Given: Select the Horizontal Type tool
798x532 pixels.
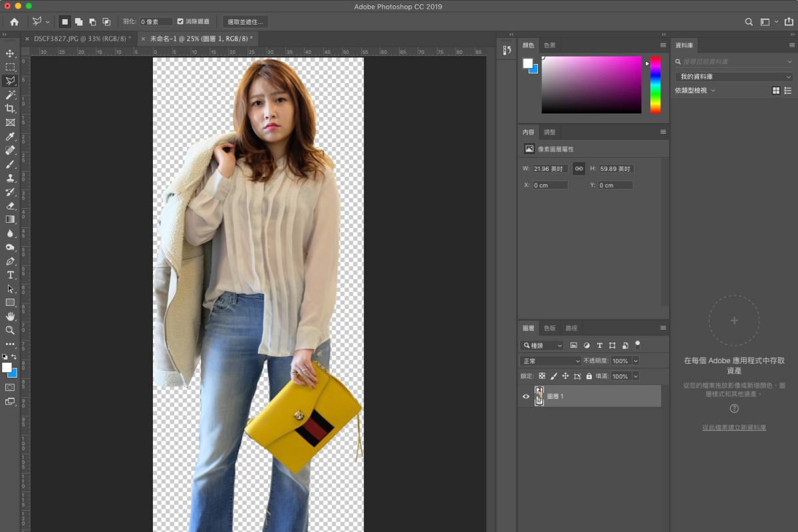Looking at the screenshot, I should coord(9,275).
